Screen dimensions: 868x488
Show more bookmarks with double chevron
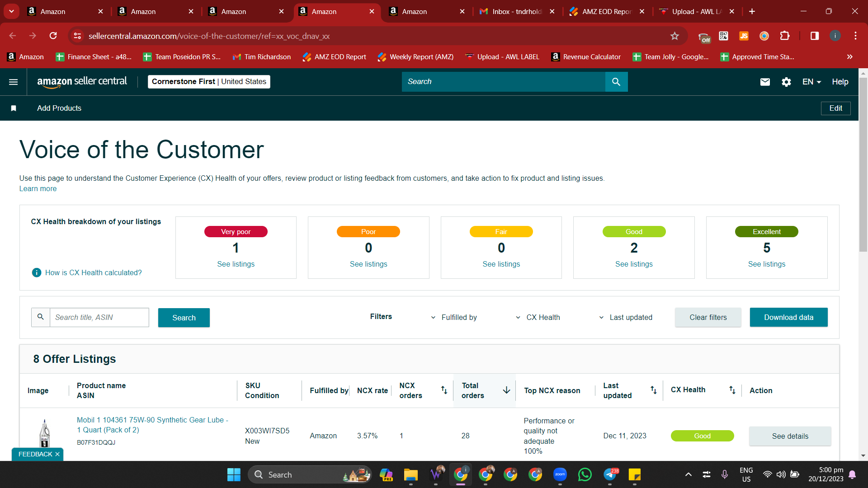pos(849,56)
